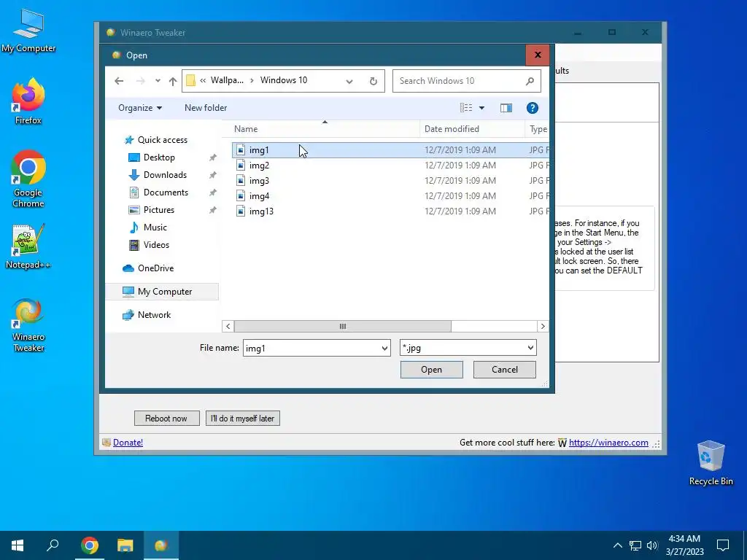Click Reboot now in Winaero Tweaker
Image resolution: width=747 pixels, height=560 pixels.
point(167,418)
